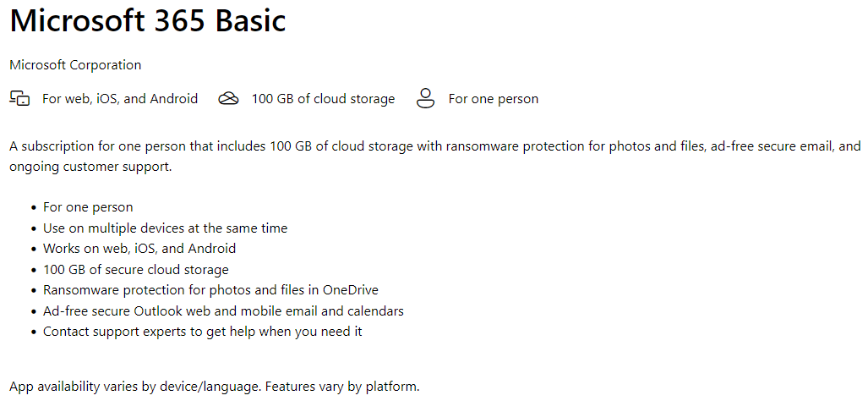Click the Microsoft Corporation publisher name
The width and height of the screenshot is (868, 401).
coord(75,65)
